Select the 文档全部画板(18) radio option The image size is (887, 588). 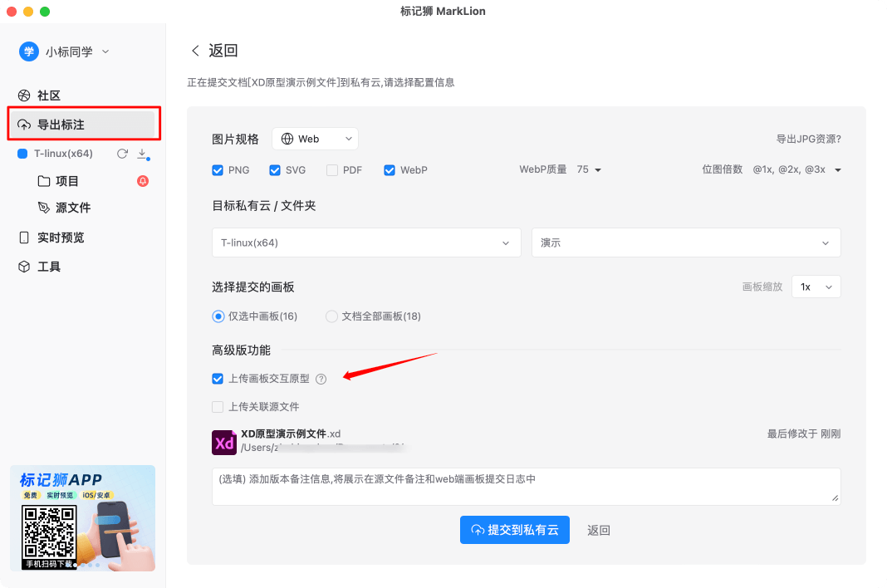[x=331, y=316]
